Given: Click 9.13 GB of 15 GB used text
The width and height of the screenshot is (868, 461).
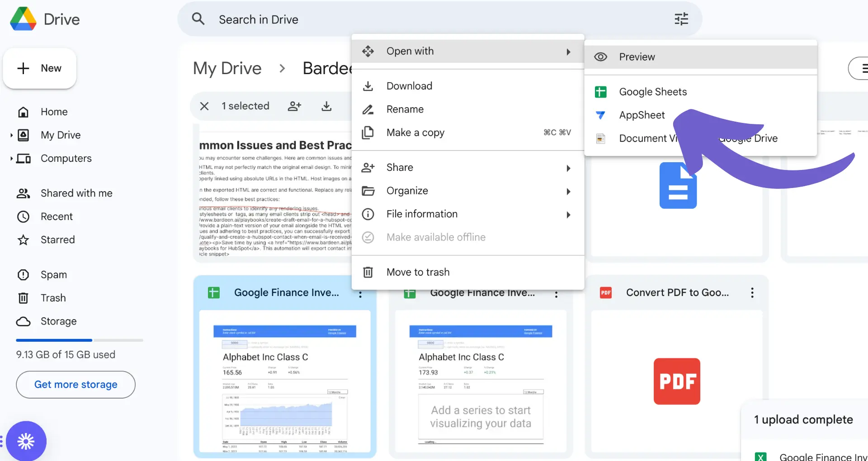Looking at the screenshot, I should click(66, 355).
